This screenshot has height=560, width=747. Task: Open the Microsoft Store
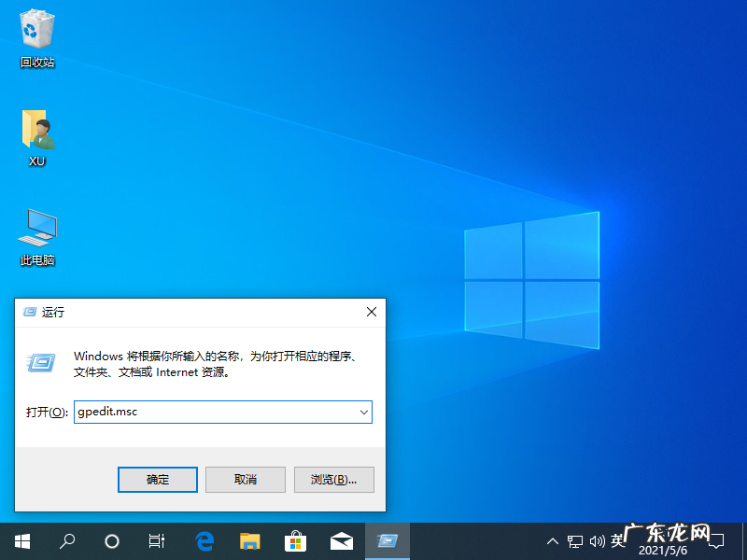tap(295, 541)
